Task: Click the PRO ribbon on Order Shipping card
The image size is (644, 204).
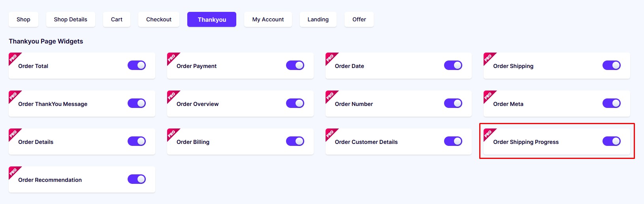Action: coord(488,58)
